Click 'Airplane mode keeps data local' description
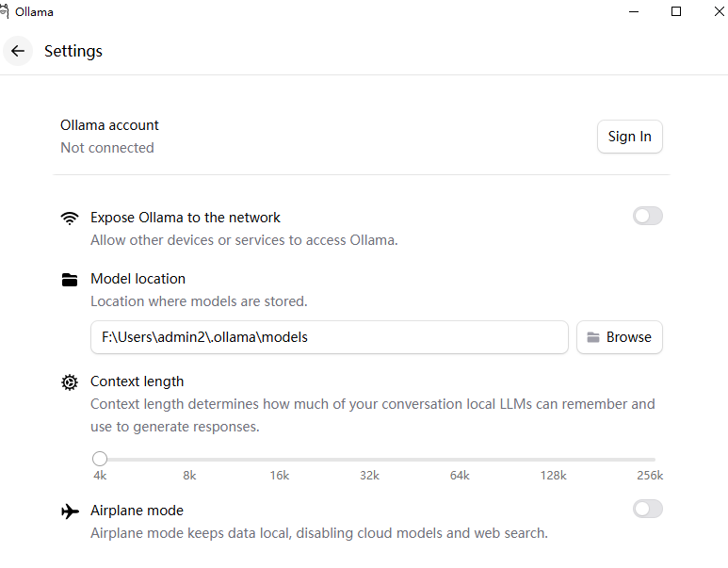The height and width of the screenshot is (568, 728). (319, 533)
